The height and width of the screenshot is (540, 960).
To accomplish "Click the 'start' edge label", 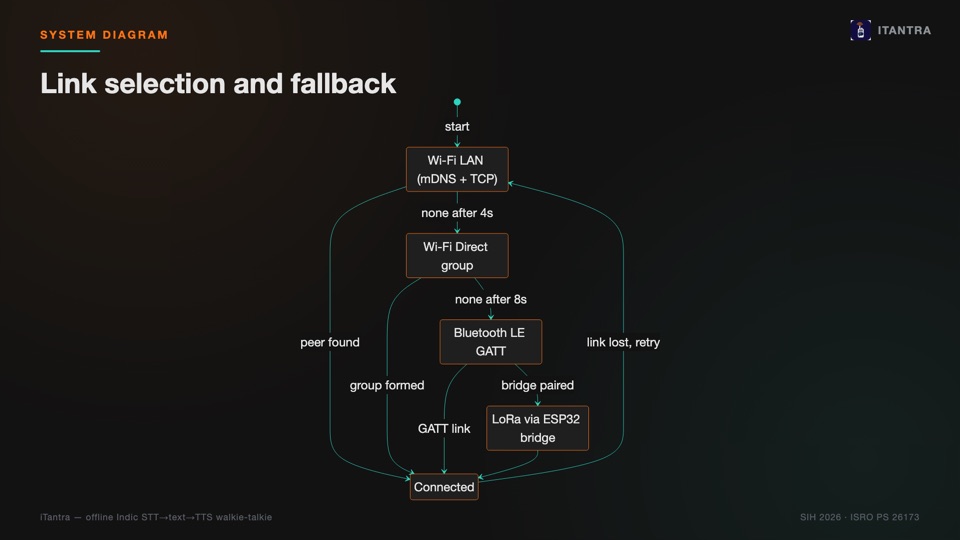I will coord(457,127).
